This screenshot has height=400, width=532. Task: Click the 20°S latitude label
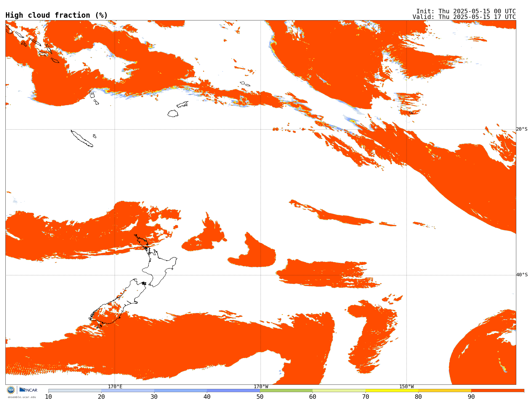(522, 129)
